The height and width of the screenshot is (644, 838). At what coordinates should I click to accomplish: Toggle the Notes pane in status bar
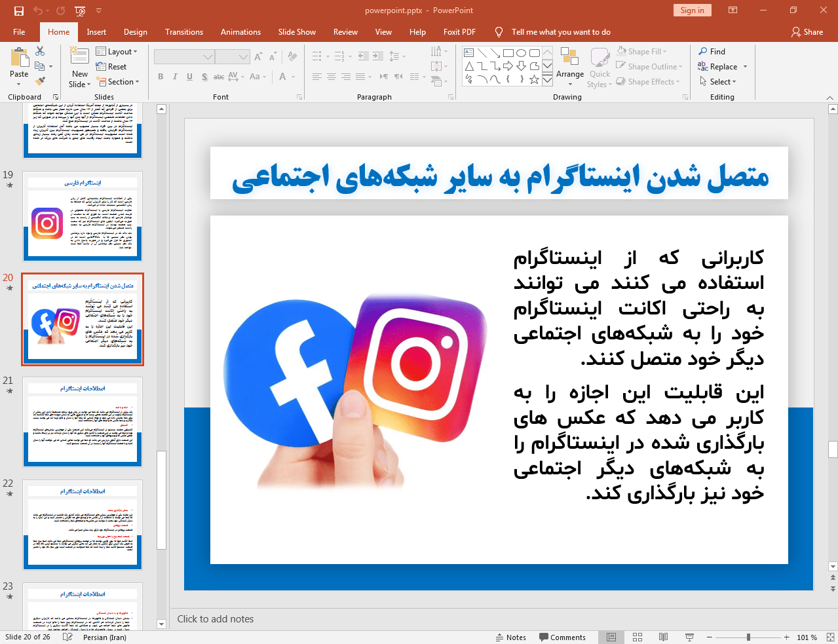510,637
